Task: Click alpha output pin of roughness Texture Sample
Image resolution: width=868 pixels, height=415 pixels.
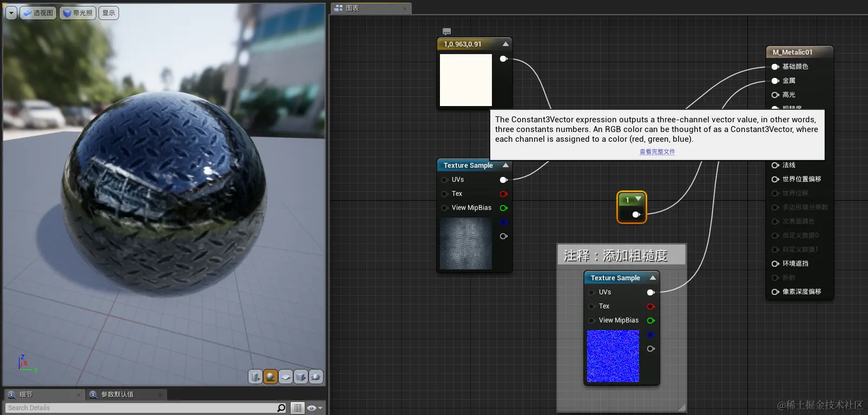Action: [x=650, y=348]
